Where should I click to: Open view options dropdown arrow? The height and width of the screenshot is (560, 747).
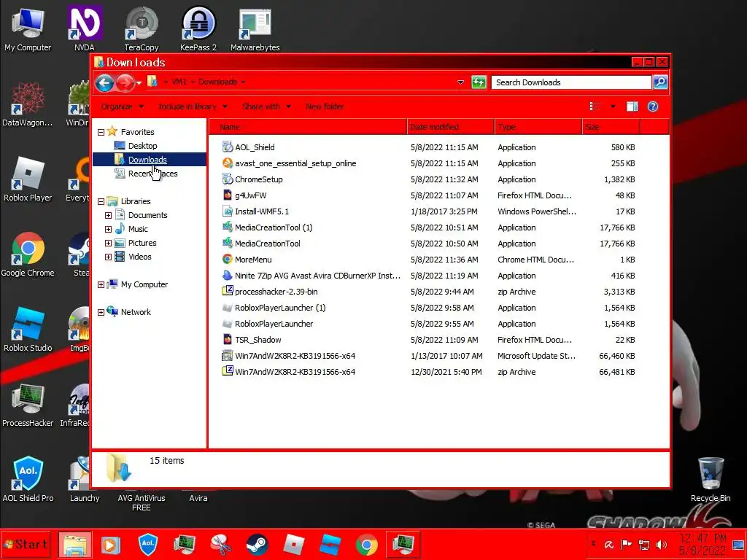613,106
